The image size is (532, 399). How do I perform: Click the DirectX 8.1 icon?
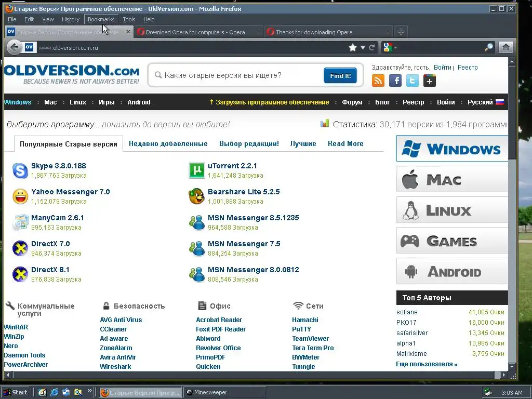pos(20,274)
